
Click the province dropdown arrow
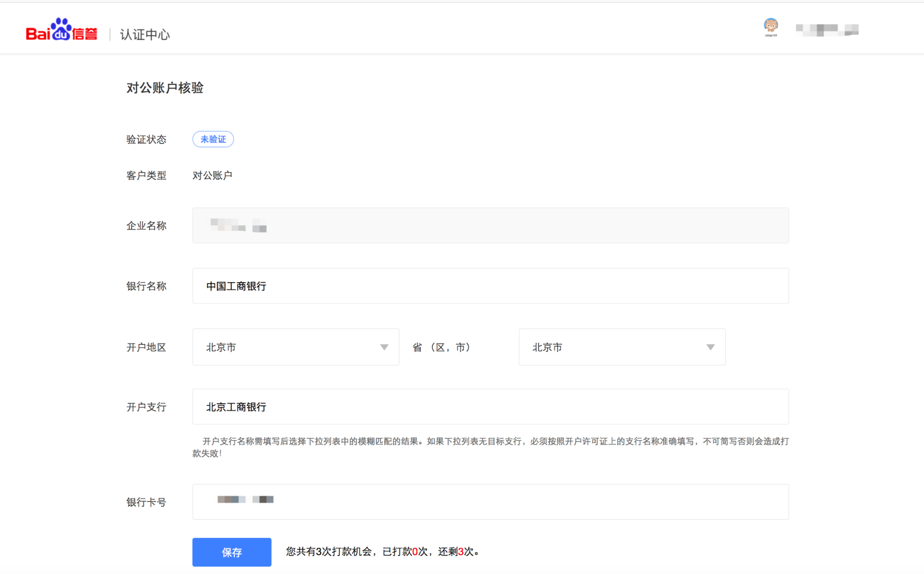pos(384,347)
